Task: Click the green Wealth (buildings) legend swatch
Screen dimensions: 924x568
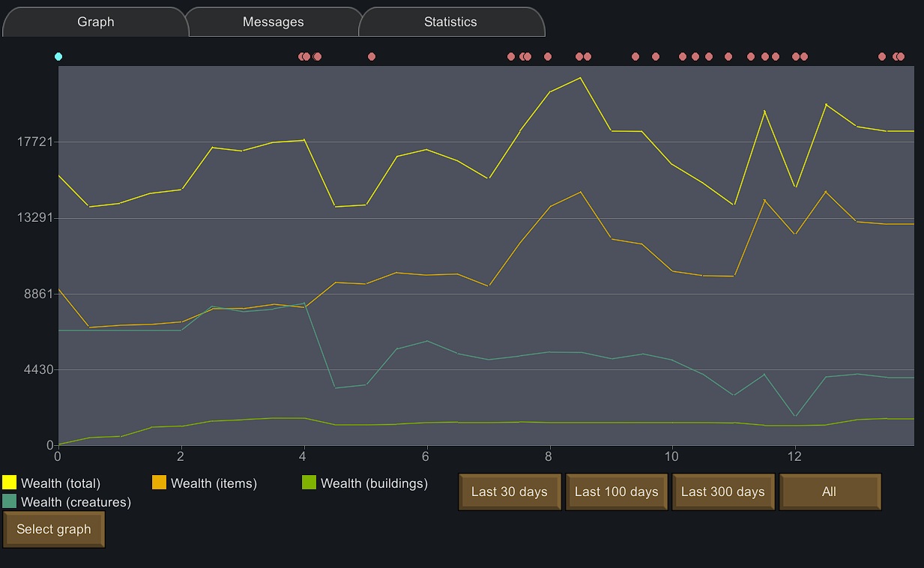Action: coord(309,483)
